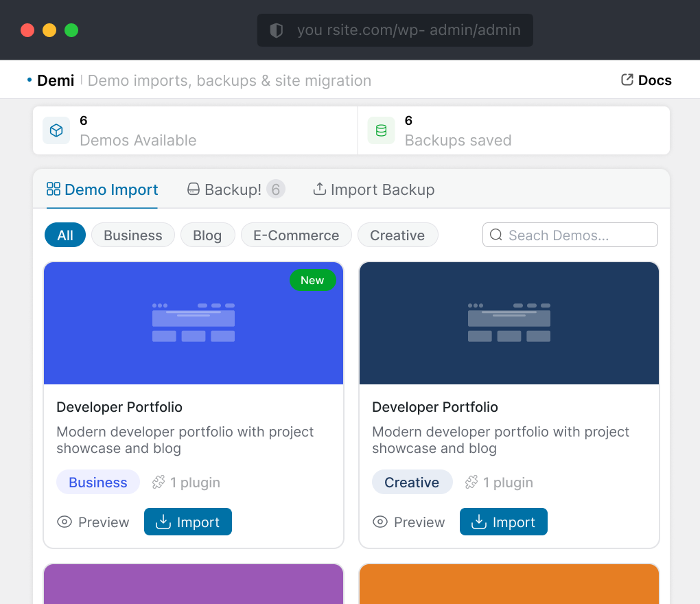Switch to the Demo Import tab

102,189
